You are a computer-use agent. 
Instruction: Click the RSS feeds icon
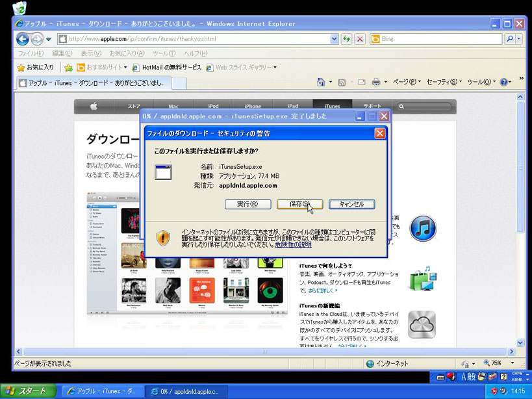[342, 82]
